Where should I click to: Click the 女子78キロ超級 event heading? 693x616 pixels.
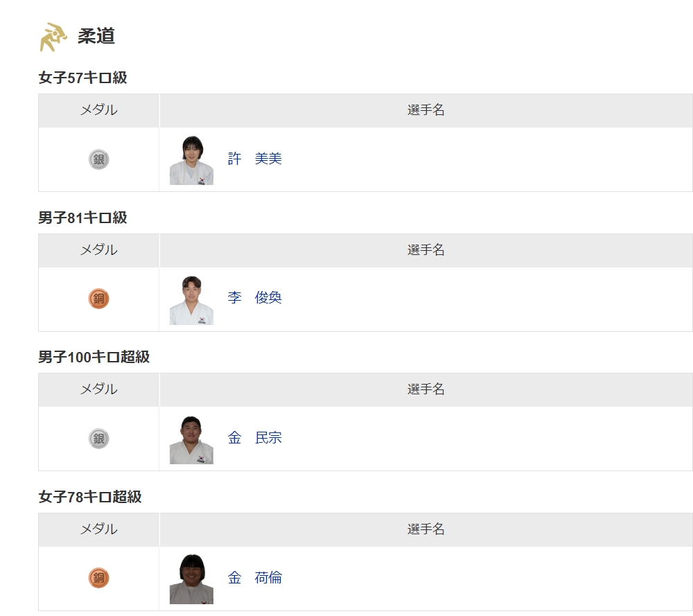90,497
